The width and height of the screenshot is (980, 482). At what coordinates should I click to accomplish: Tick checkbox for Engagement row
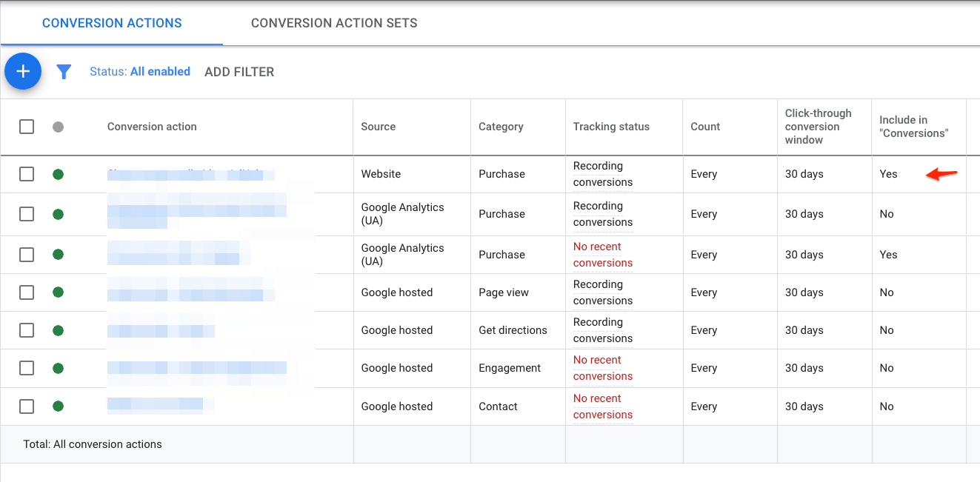(27, 368)
